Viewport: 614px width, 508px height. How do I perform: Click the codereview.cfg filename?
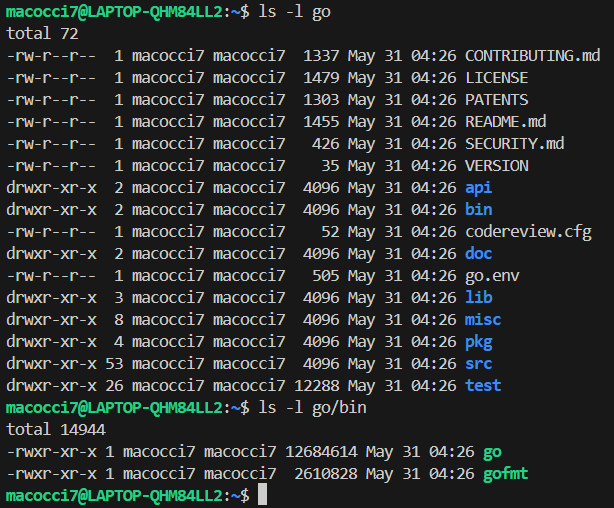[x=528, y=232]
